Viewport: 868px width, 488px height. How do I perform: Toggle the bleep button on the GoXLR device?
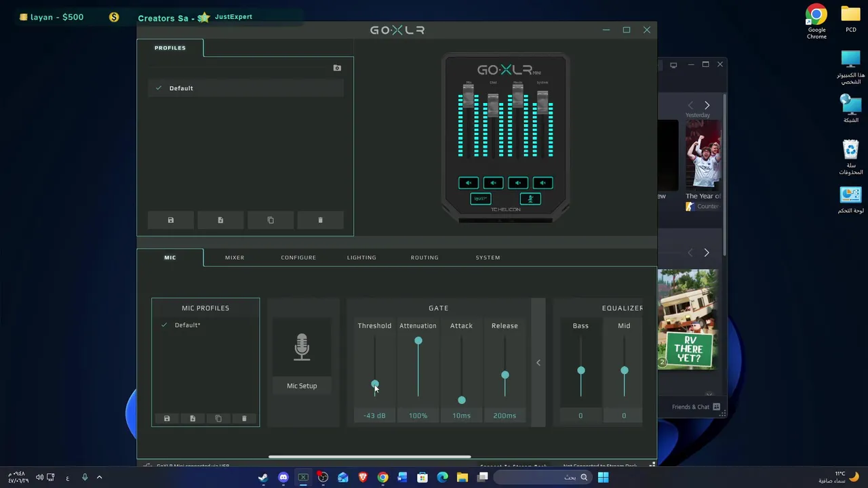coord(480,199)
